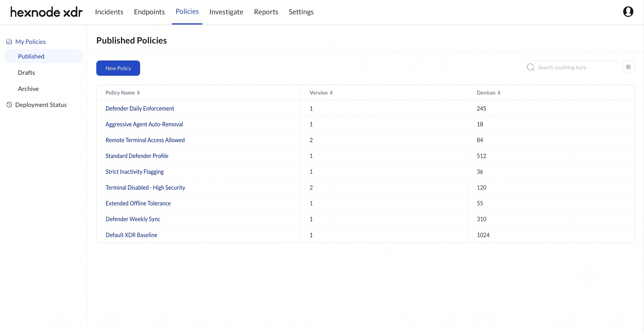The width and height of the screenshot is (644, 332).
Task: Focus the Search anything here field
Action: [570, 67]
